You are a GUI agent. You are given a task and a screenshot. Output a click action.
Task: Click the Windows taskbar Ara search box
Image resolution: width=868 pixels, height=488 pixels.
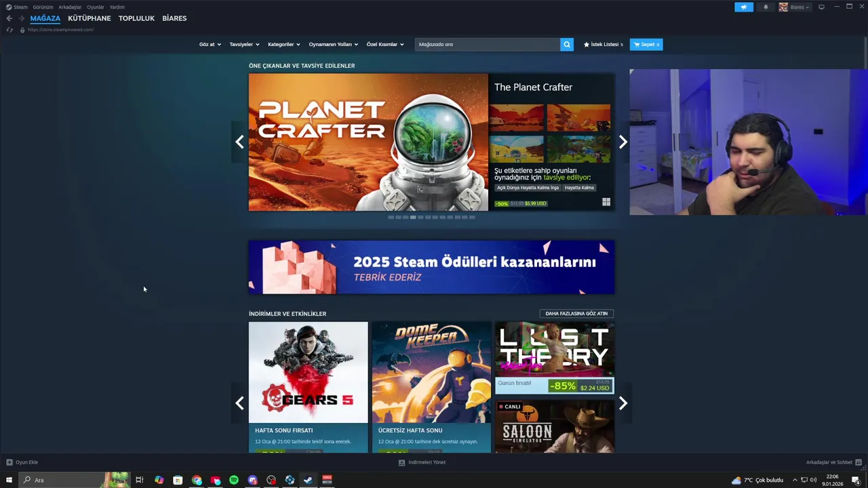point(75,480)
